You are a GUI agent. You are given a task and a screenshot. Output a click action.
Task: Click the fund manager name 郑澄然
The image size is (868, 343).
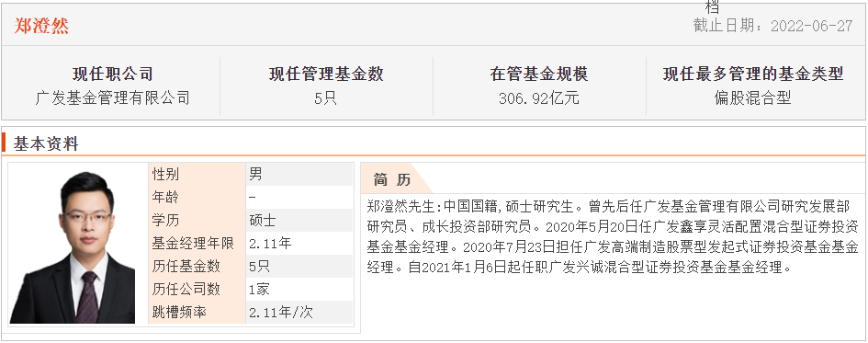coord(41,26)
